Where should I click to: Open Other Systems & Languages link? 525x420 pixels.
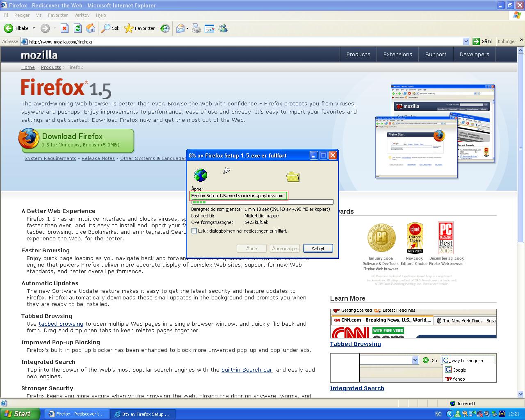tap(153, 158)
